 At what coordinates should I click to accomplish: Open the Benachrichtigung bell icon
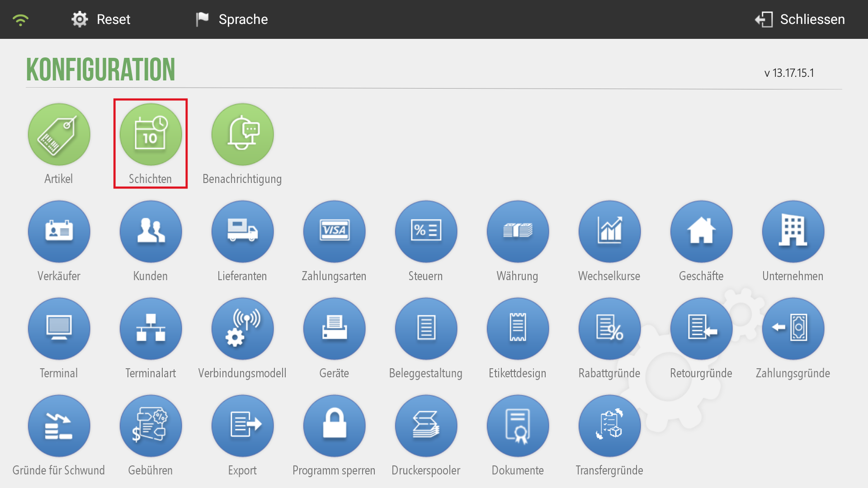click(x=242, y=135)
